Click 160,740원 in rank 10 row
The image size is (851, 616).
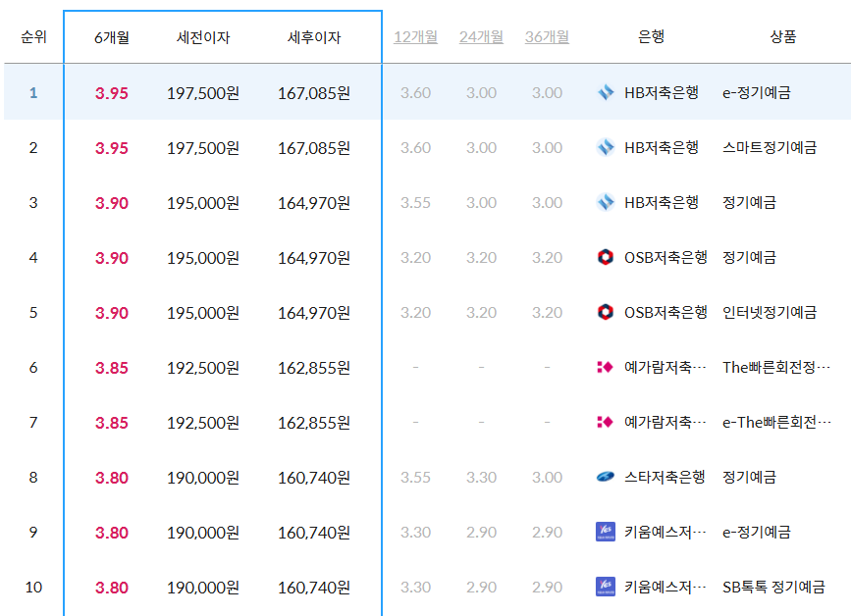[314, 588]
